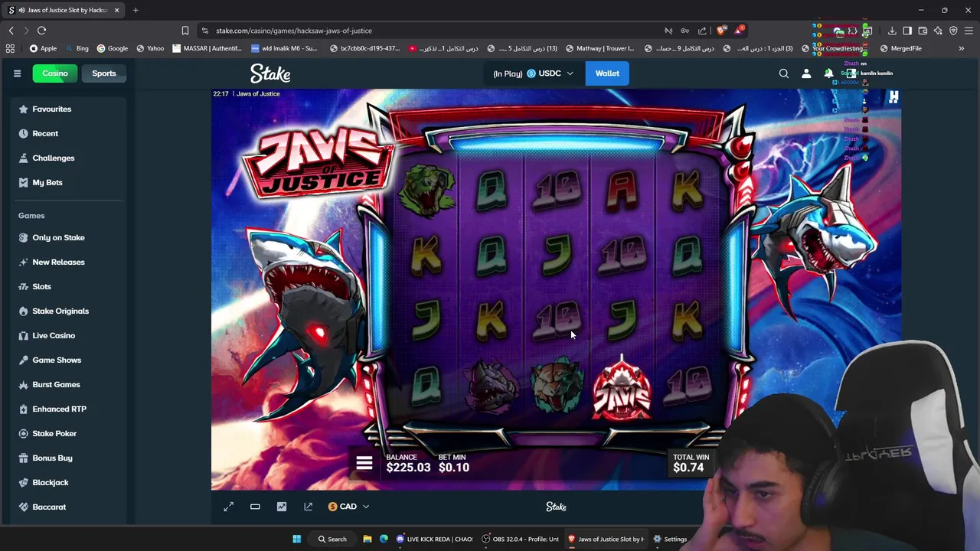Open the Wallet
This screenshot has width=980, height=551.
point(607,73)
